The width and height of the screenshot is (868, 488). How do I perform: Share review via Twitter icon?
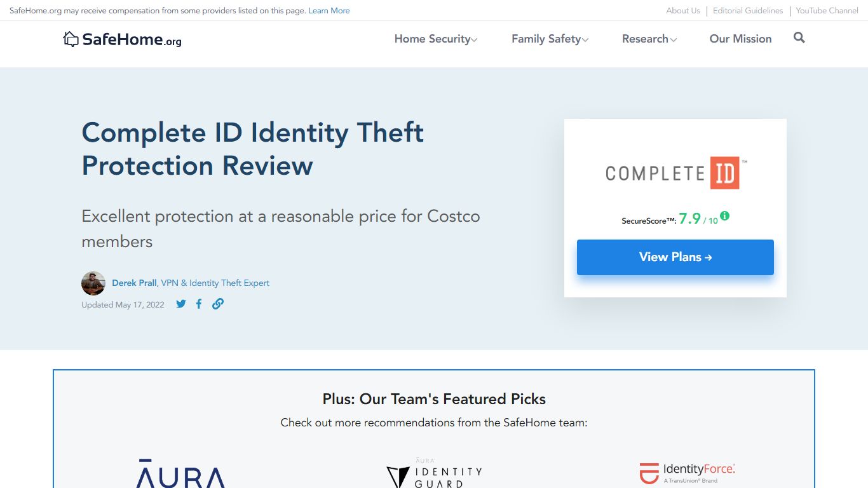pos(181,304)
